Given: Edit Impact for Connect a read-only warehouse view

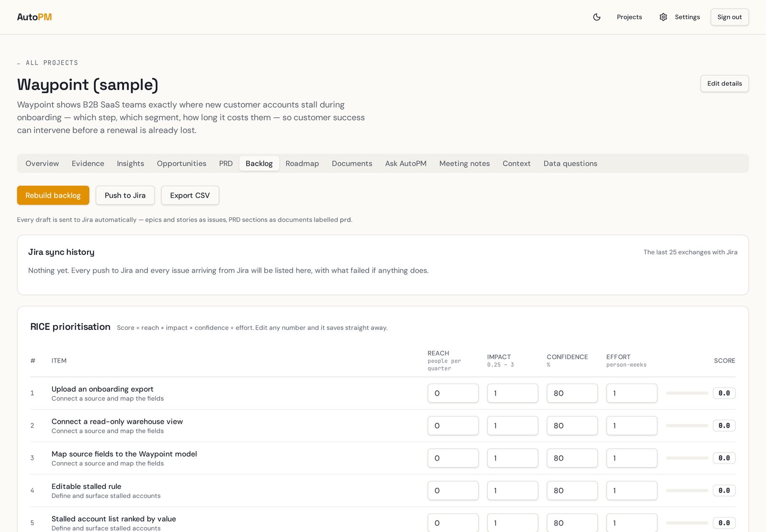Looking at the screenshot, I should point(512,426).
